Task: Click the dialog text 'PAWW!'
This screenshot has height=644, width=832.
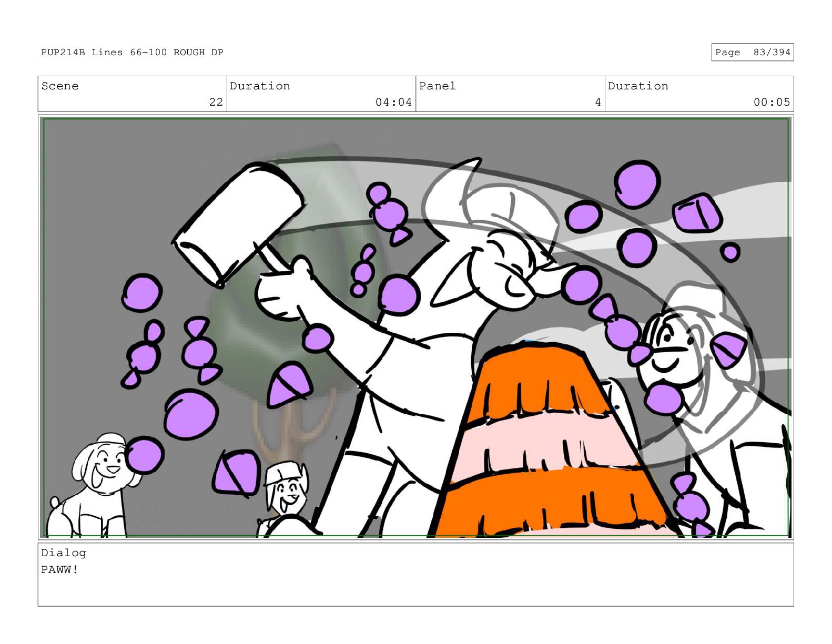Action: coord(60,570)
